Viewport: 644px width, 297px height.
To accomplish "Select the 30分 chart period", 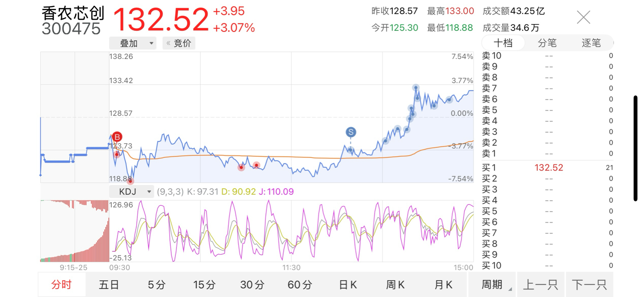I will coord(252,285).
